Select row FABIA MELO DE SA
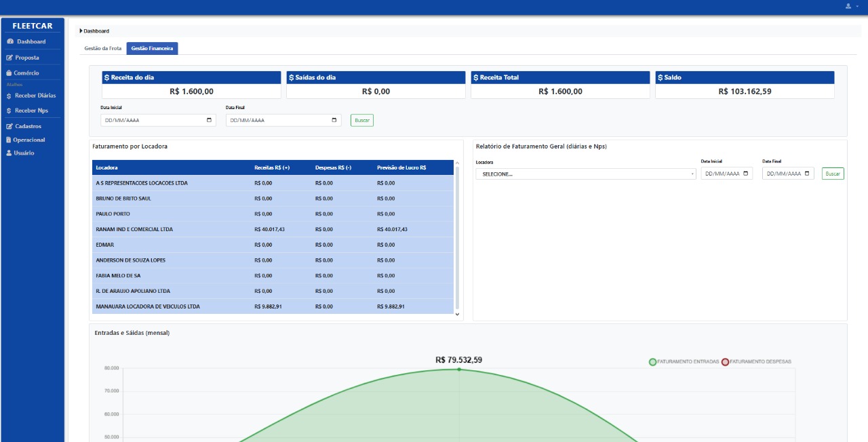The image size is (868, 442). pos(273,276)
